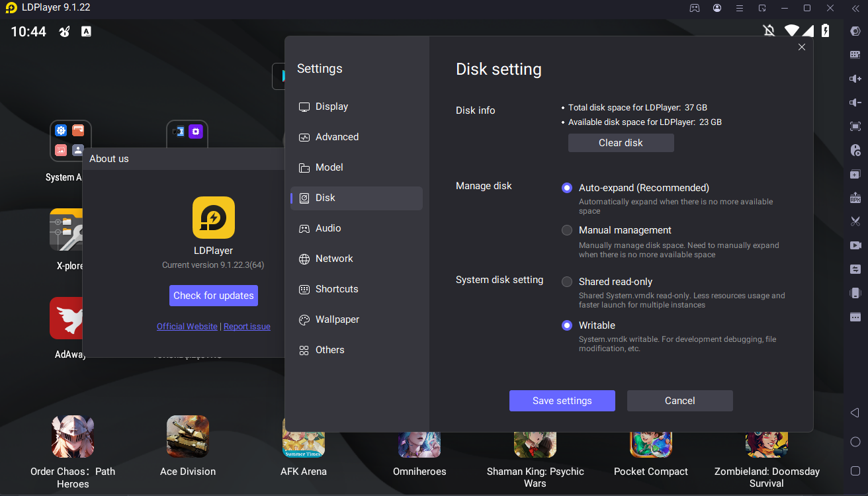Image resolution: width=868 pixels, height=496 pixels.
Task: Open more tools three-dots icon
Action: point(855,317)
